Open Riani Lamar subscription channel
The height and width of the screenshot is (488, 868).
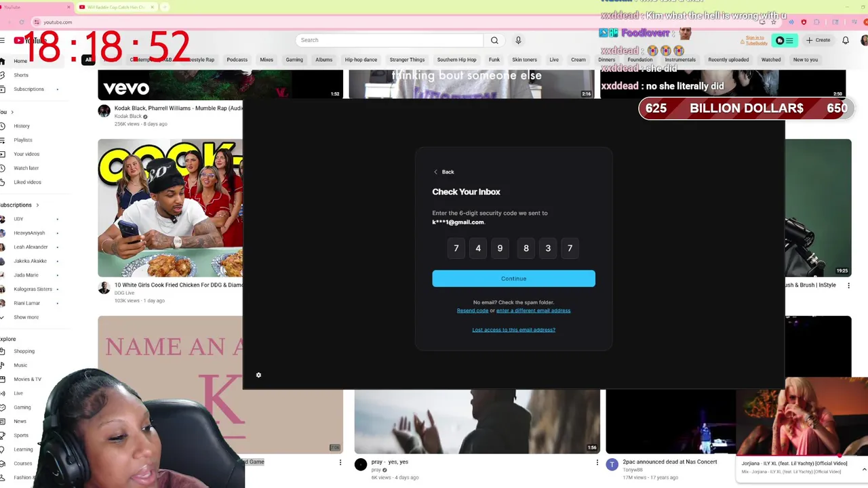(x=26, y=303)
